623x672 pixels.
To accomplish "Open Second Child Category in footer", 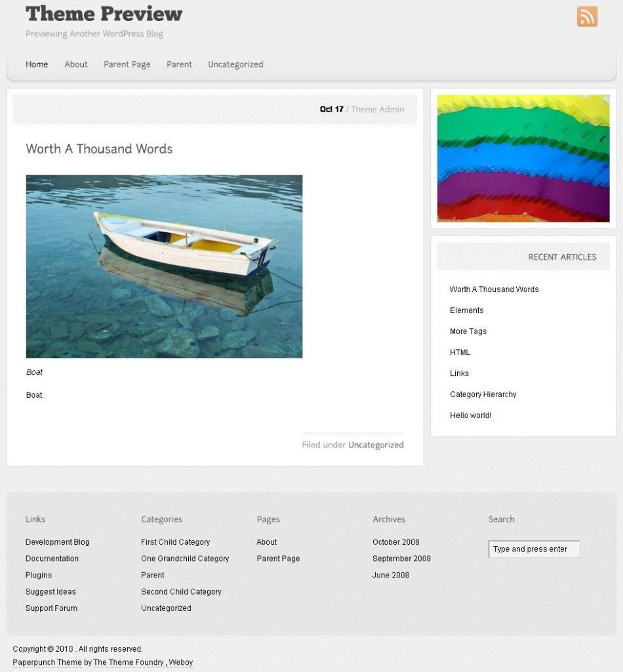I will pyautogui.click(x=181, y=591).
